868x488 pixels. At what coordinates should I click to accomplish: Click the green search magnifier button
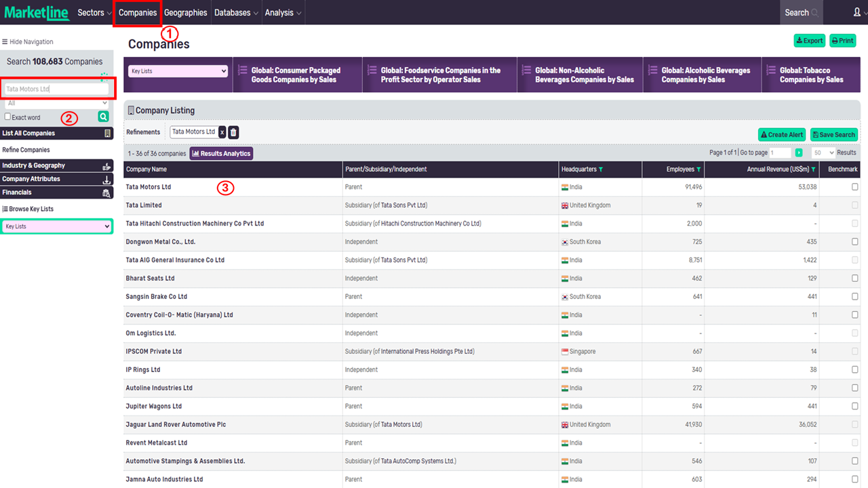coord(103,117)
